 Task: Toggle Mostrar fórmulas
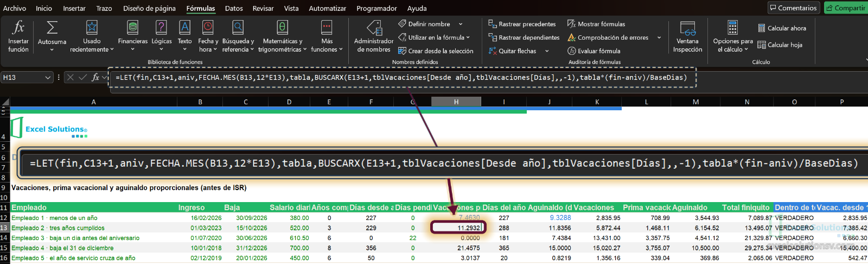point(596,24)
